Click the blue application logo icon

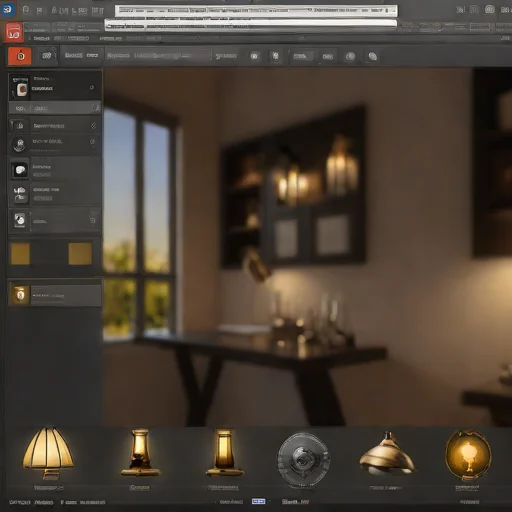click(7, 9)
